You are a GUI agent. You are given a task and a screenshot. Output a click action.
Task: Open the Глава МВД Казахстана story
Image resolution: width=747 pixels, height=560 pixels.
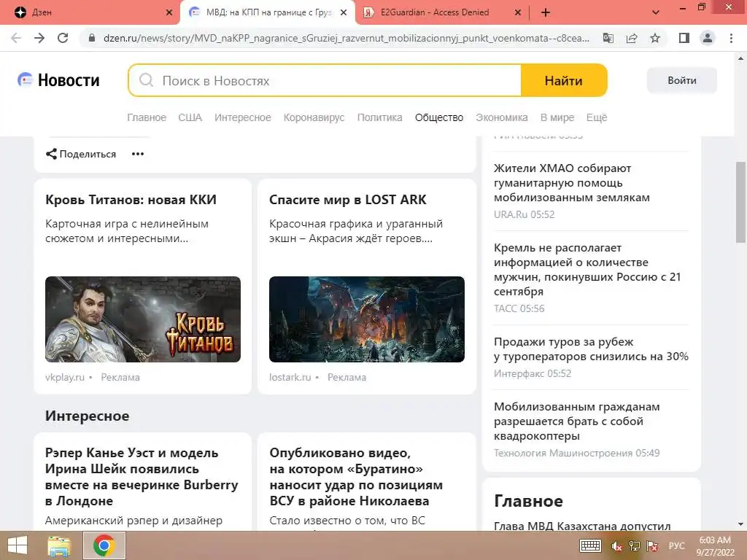point(582,526)
